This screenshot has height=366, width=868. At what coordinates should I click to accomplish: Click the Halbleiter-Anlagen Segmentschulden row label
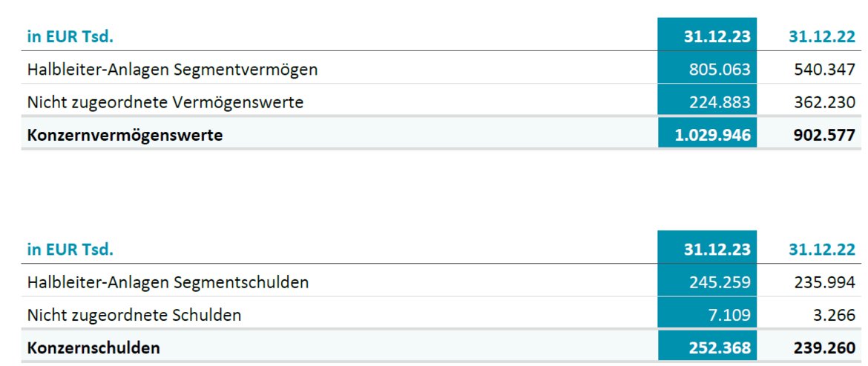tap(168, 282)
